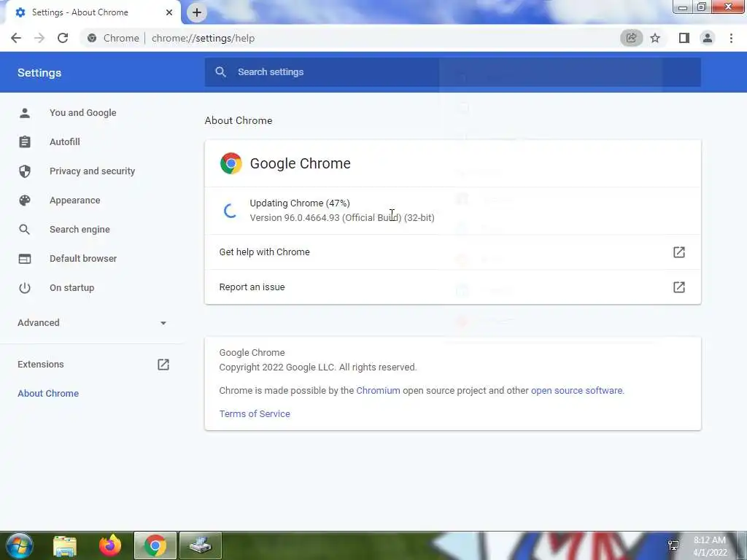Click the shield icon beside Privacy and security

coord(25,171)
